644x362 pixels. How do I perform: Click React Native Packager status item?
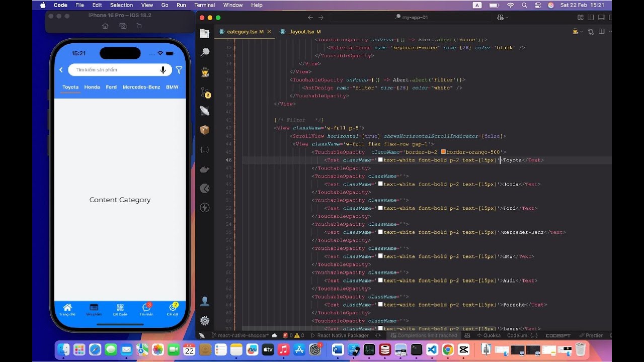coord(340,335)
